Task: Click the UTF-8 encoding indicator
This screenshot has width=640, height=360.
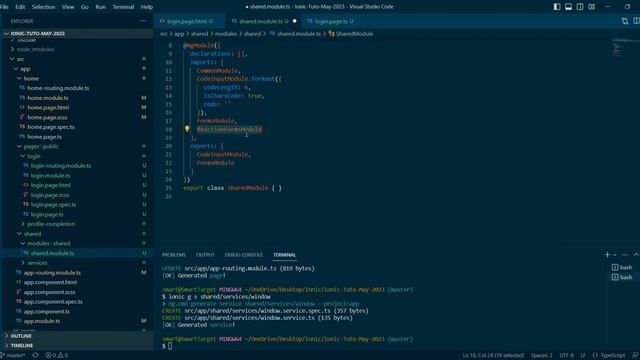Action: [566, 356]
